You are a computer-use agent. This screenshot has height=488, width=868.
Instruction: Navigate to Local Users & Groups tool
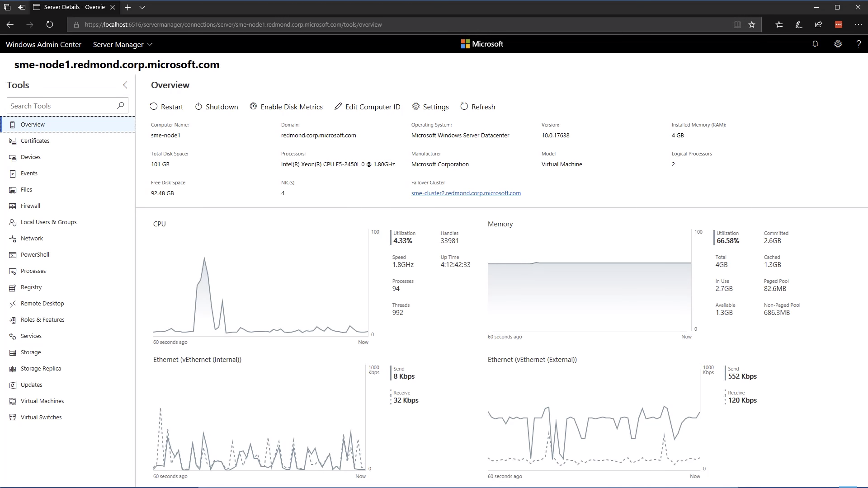48,222
